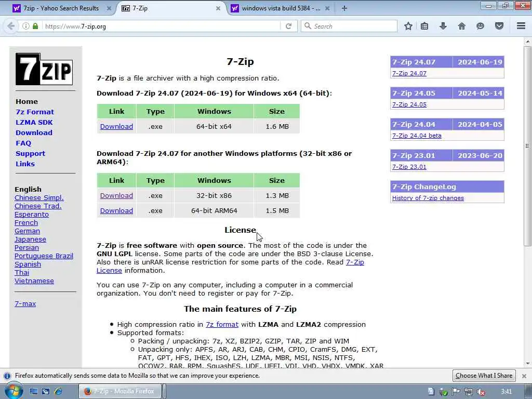Save to Pocket icon
This screenshot has width=532, height=399.
tap(499, 26)
